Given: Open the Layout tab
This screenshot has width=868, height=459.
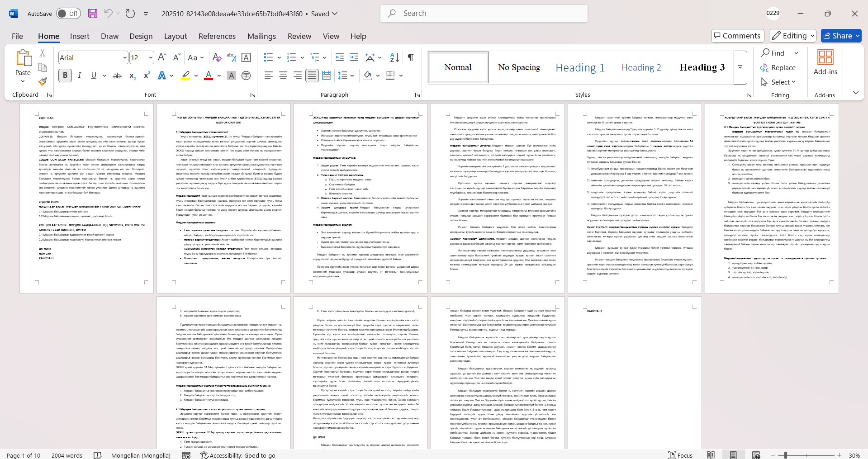Looking at the screenshot, I should click(175, 36).
